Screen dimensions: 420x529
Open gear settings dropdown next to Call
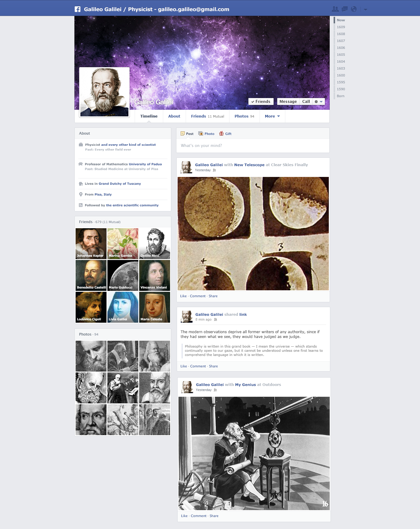coord(319,101)
